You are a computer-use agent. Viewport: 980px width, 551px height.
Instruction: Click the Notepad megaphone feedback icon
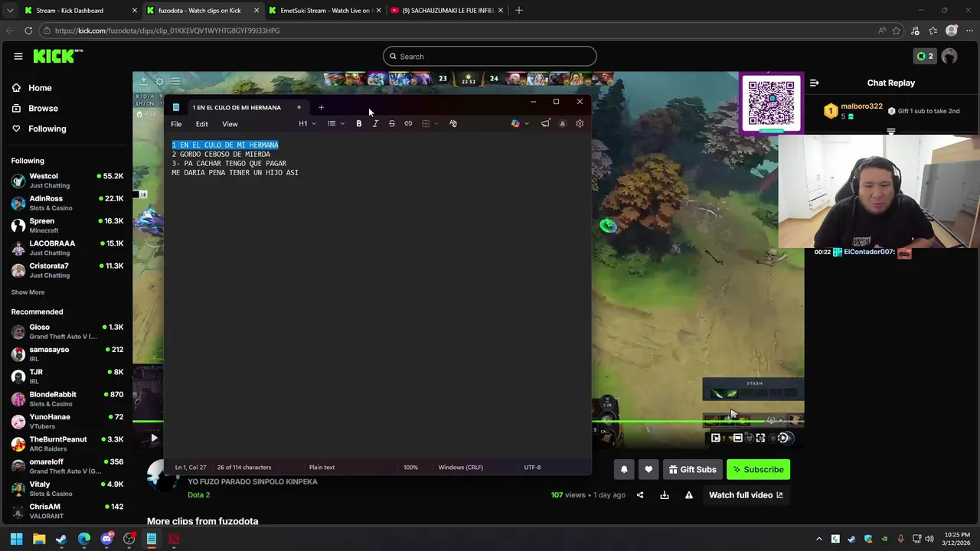(545, 124)
